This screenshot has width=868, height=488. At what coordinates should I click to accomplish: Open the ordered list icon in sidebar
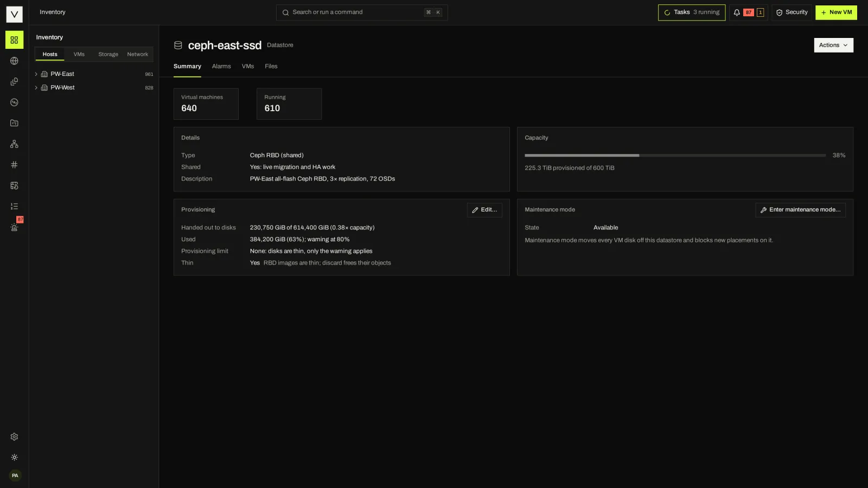click(x=14, y=206)
